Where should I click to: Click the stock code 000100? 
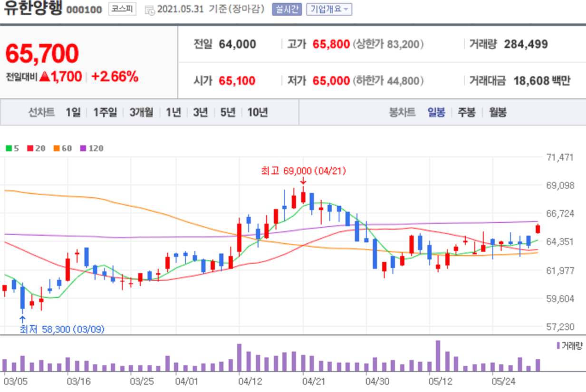(x=84, y=10)
